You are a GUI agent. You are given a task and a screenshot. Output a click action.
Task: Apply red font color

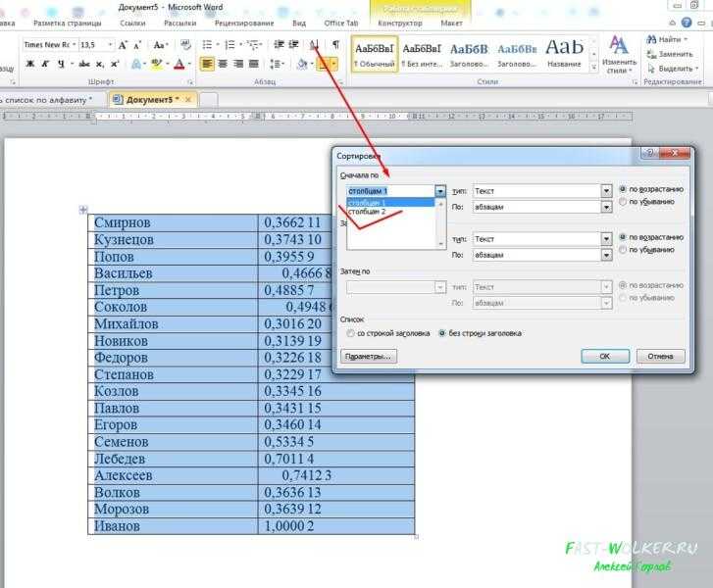[180, 64]
